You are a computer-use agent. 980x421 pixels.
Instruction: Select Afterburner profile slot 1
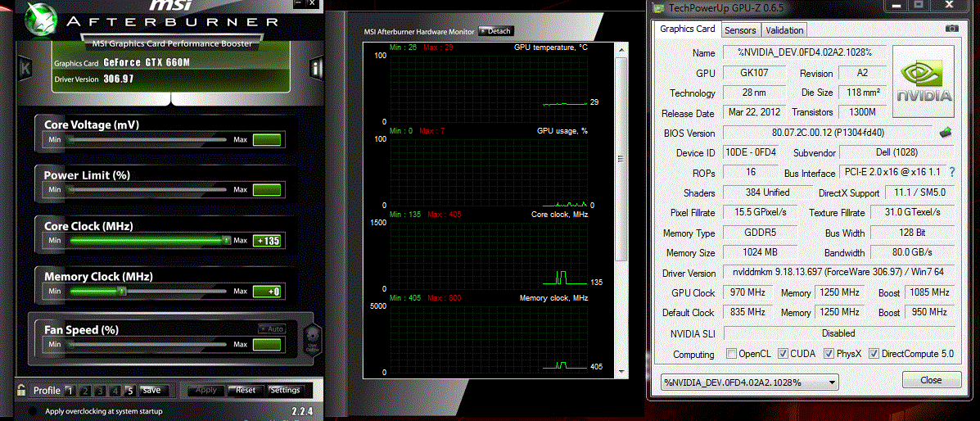tap(70, 391)
